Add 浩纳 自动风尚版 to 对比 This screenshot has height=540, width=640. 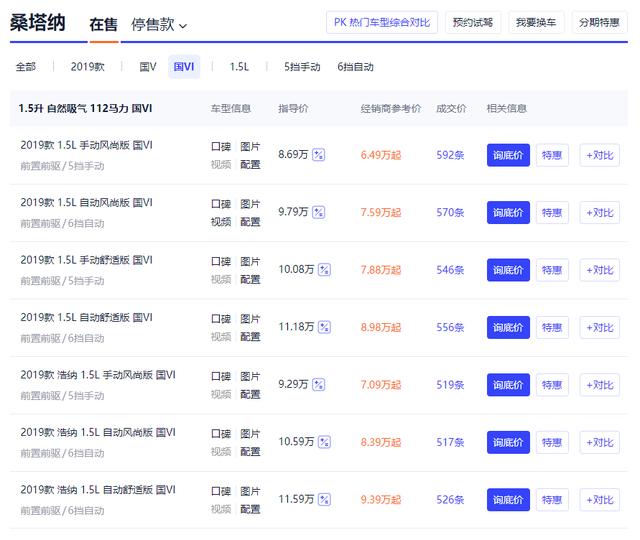point(600,442)
